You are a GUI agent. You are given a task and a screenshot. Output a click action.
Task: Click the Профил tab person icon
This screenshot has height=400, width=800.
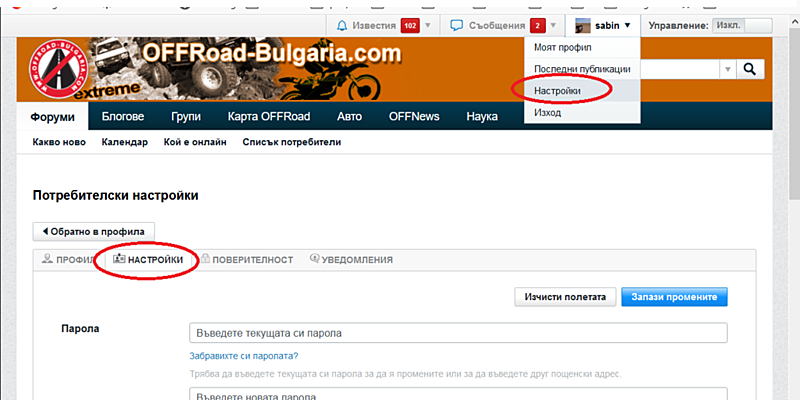47,259
